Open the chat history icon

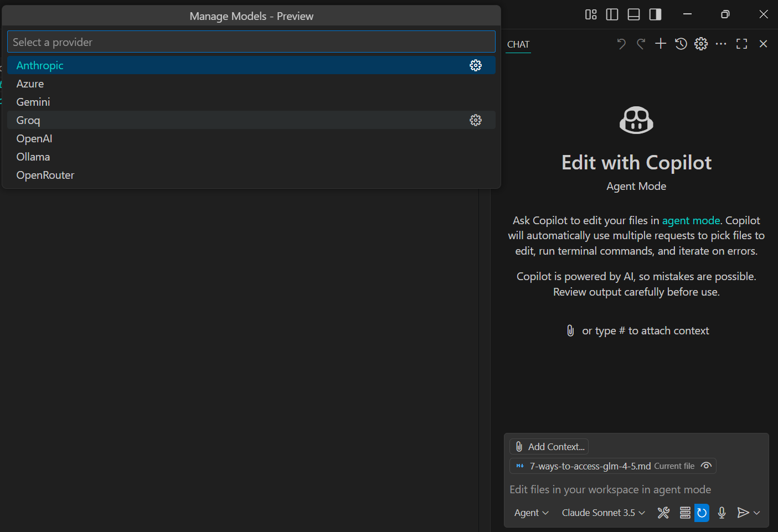(x=681, y=43)
